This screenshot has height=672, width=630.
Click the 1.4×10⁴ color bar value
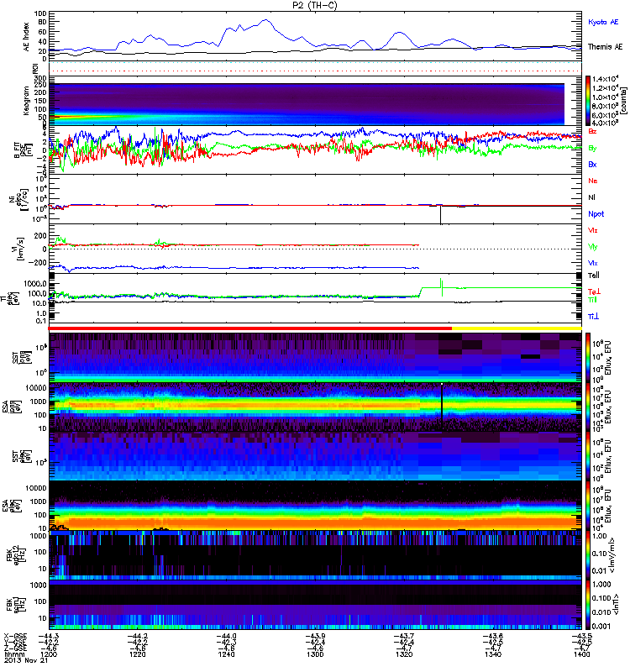click(605, 79)
